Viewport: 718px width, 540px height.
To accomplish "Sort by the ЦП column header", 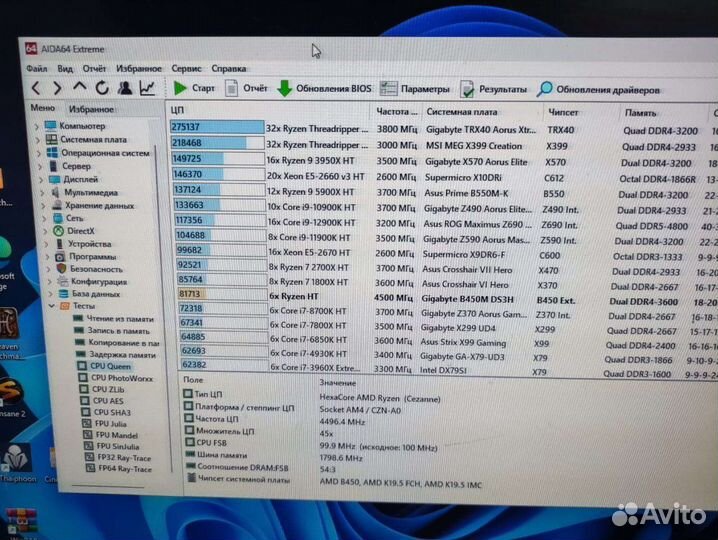I will (177, 110).
